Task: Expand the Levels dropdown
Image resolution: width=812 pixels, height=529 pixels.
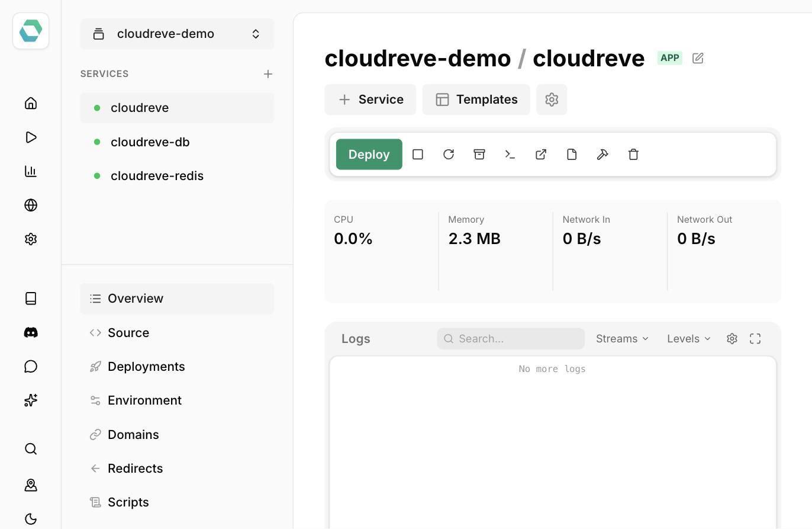Action: coord(688,339)
